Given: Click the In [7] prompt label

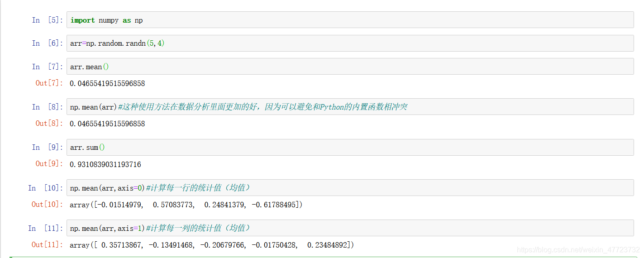Looking at the screenshot, I should (x=48, y=67).
